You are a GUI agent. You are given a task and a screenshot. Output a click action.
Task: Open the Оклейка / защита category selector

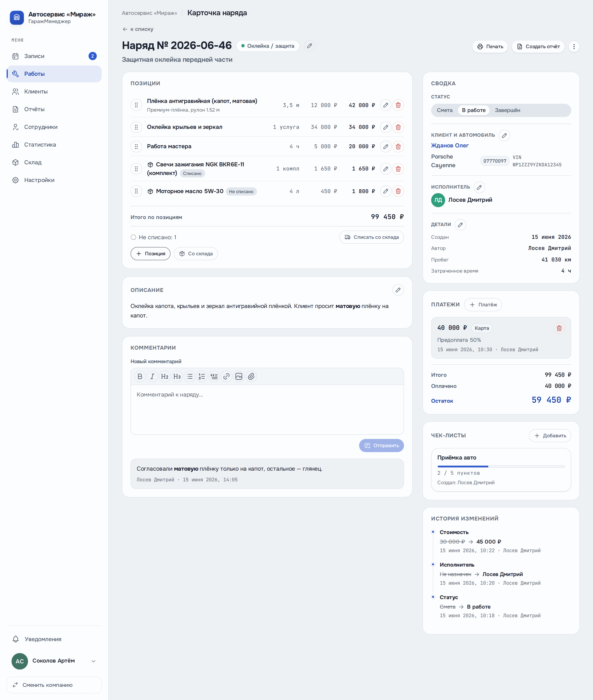[268, 46]
